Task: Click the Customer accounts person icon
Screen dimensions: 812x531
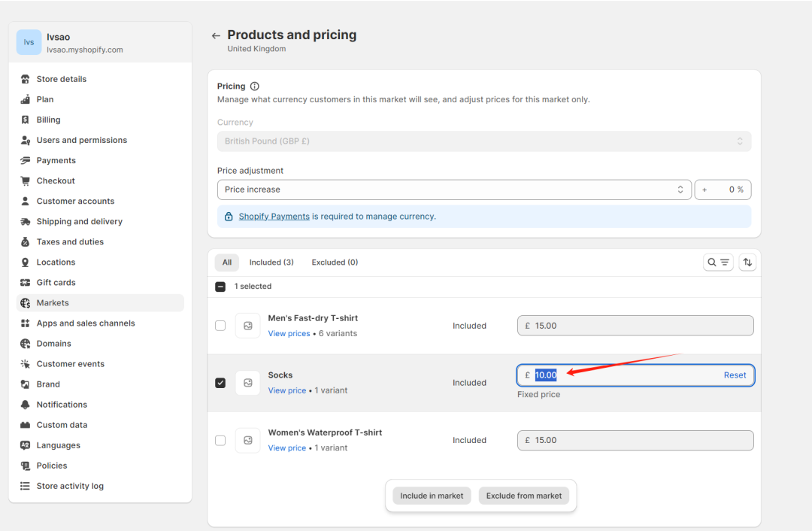Action: (x=25, y=201)
